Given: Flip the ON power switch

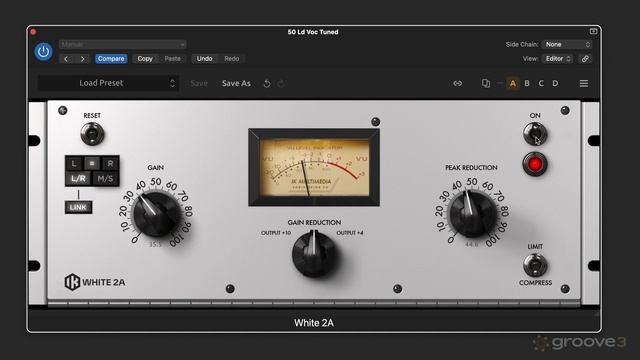Looking at the screenshot, I should pos(535,133).
